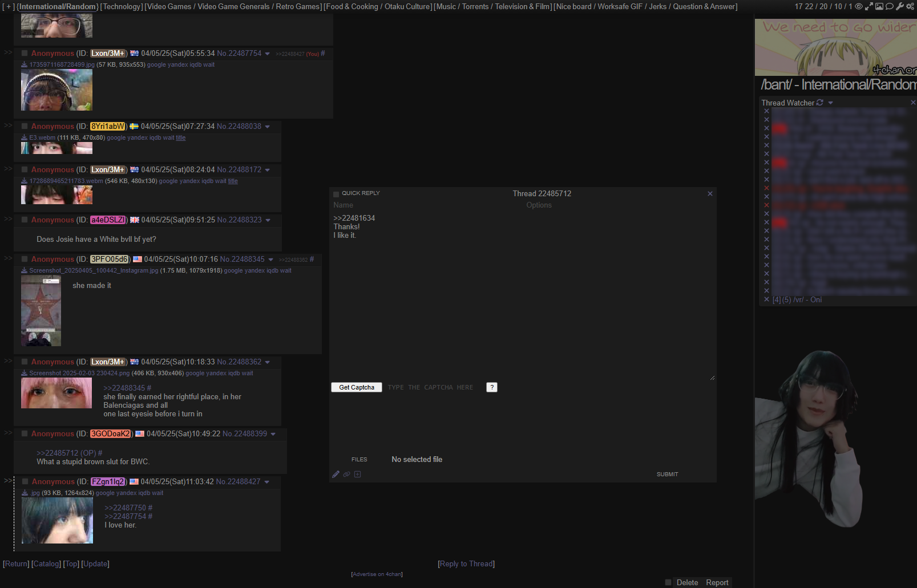
Task: Open the dropdown arrow on post No.22488427
Action: [266, 482]
